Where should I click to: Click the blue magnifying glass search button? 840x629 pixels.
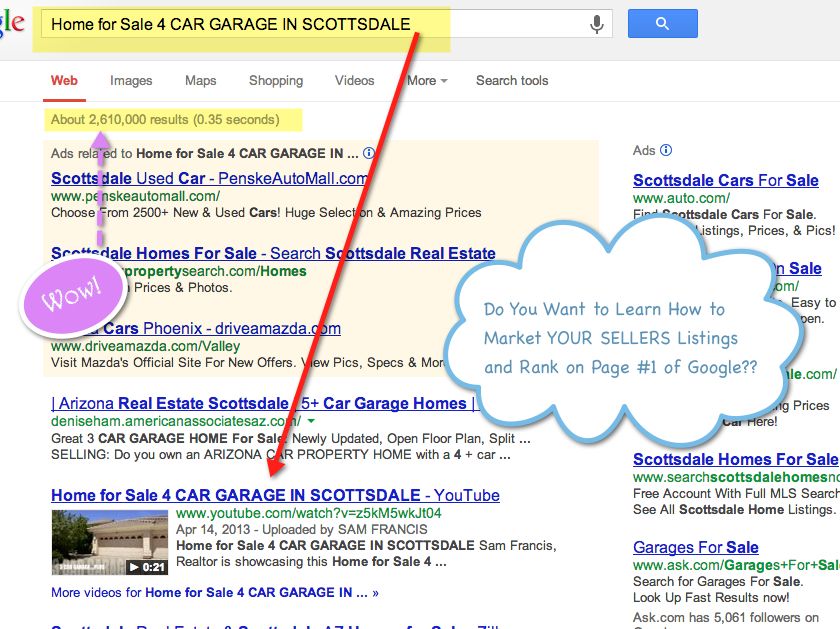point(662,23)
